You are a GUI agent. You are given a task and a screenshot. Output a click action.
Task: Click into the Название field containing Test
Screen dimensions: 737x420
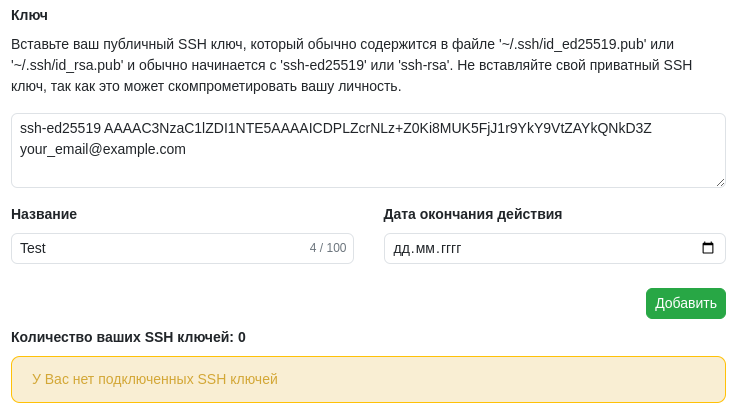(x=182, y=248)
